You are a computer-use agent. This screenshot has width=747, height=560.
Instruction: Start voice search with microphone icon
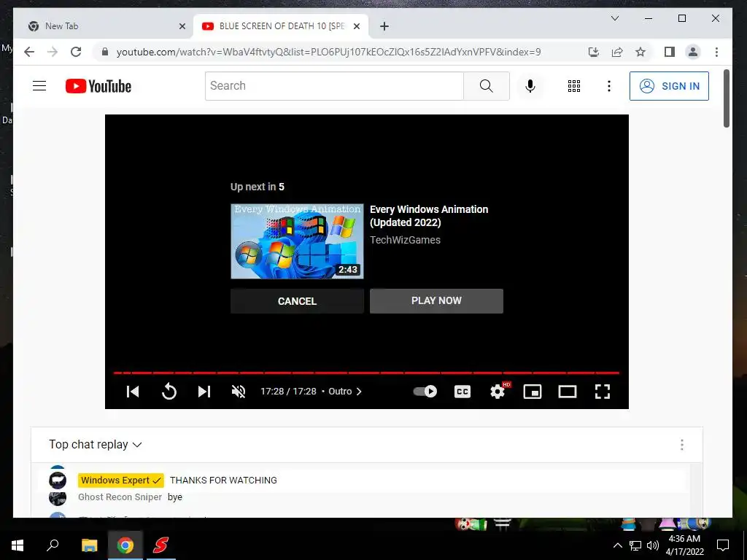530,86
